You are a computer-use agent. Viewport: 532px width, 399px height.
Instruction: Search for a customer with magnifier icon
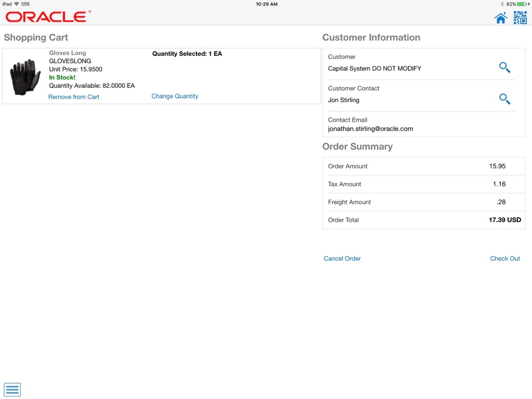(504, 67)
